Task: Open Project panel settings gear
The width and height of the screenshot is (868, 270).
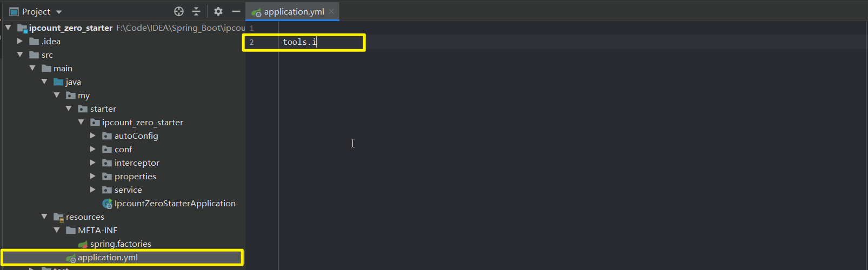Action: 218,11
